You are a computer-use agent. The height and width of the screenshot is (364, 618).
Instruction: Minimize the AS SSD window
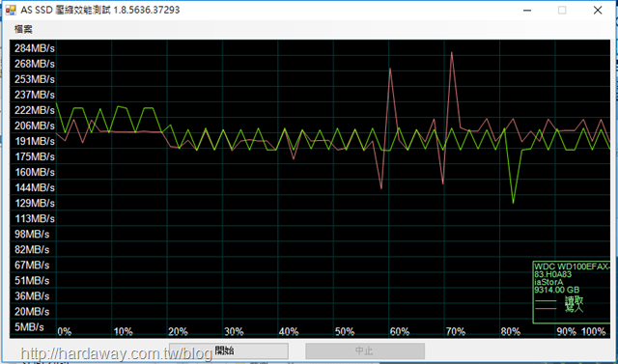pos(526,11)
